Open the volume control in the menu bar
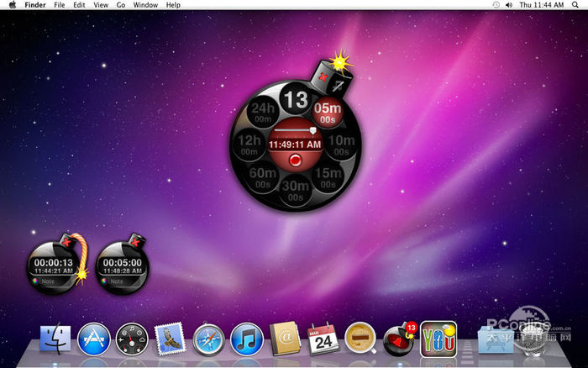This screenshot has height=368, width=588. point(509,5)
